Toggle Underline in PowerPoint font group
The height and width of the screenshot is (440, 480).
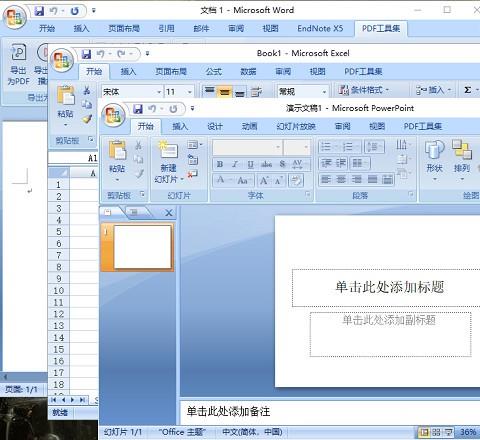click(251, 164)
